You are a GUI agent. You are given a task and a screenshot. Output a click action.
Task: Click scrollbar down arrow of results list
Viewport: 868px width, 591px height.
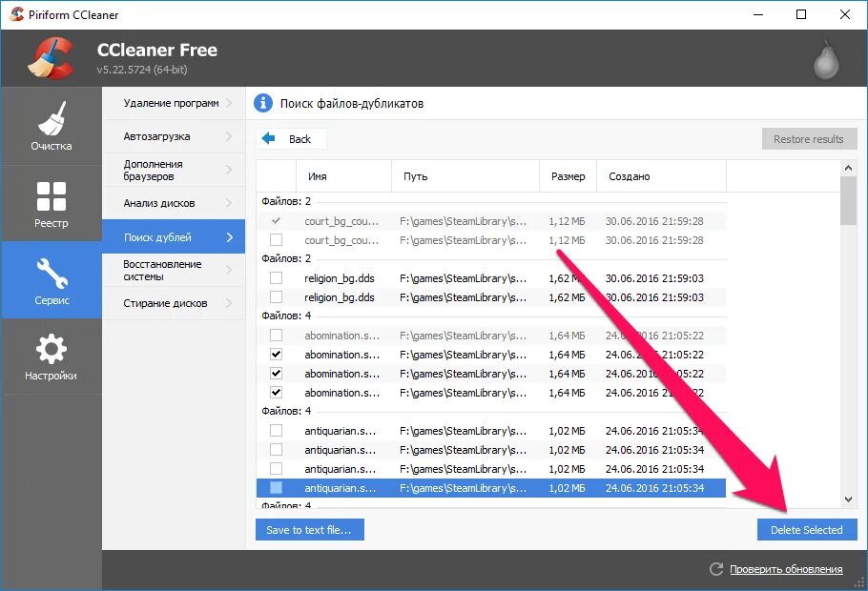pos(848,499)
